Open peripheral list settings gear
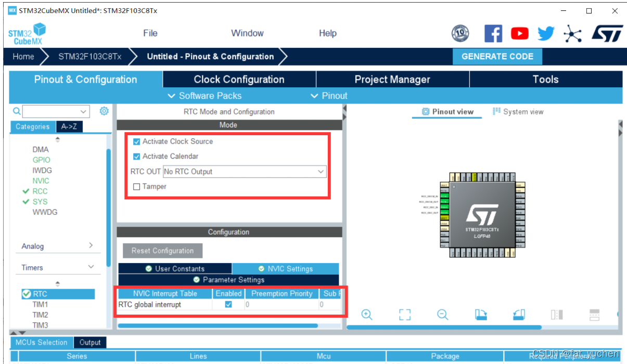 point(104,111)
